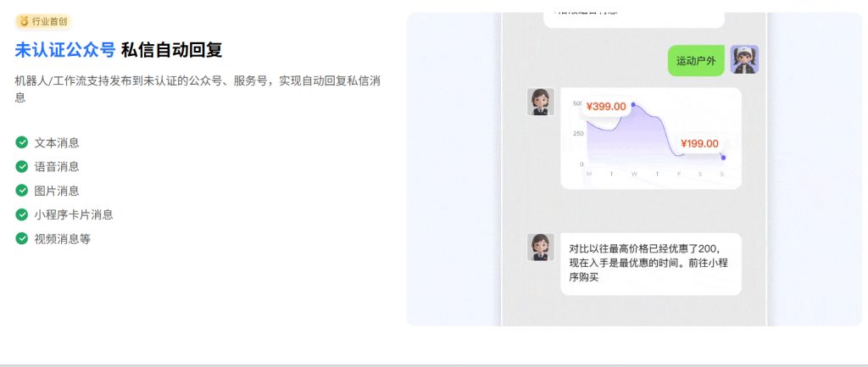Image resolution: width=868 pixels, height=367 pixels.
Task: Click the green check icon beside 语音消息
Action: point(21,166)
